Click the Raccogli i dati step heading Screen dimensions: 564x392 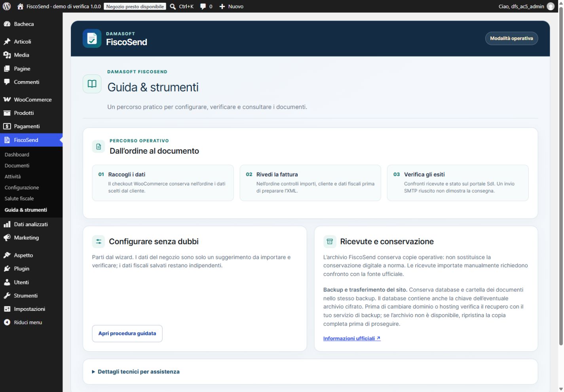[x=127, y=174]
